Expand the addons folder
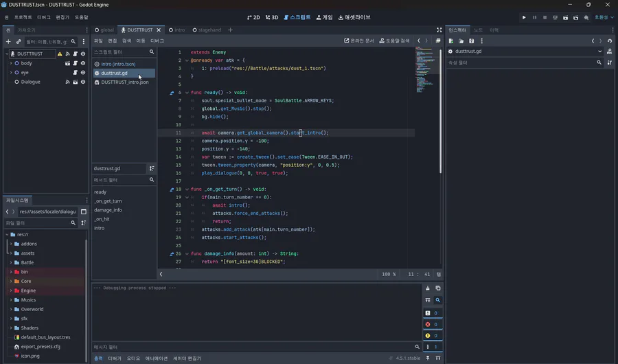This screenshot has height=364, width=618. (x=11, y=244)
